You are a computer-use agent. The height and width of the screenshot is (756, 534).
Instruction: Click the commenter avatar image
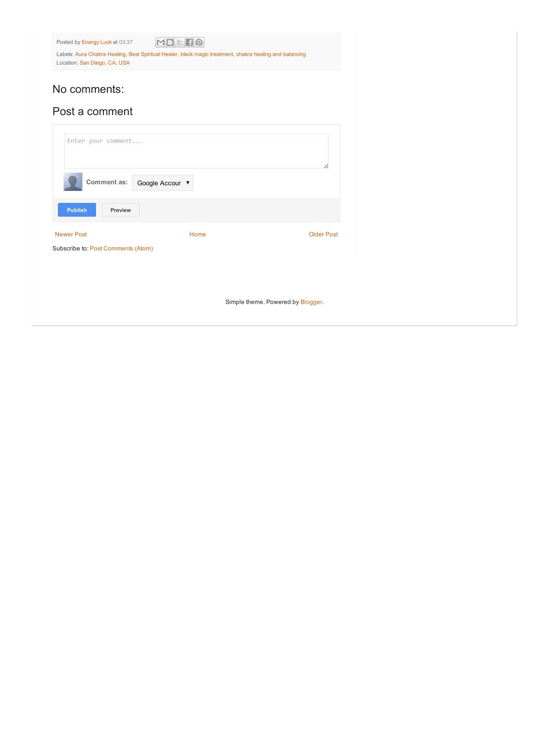click(73, 182)
